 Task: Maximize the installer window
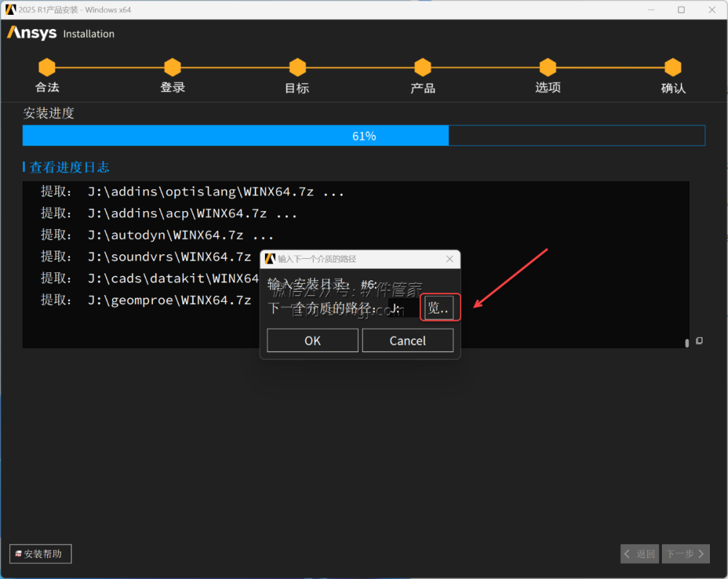[x=681, y=9]
